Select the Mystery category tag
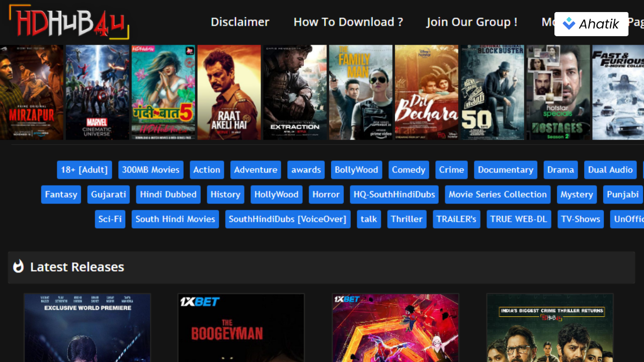 (x=577, y=195)
